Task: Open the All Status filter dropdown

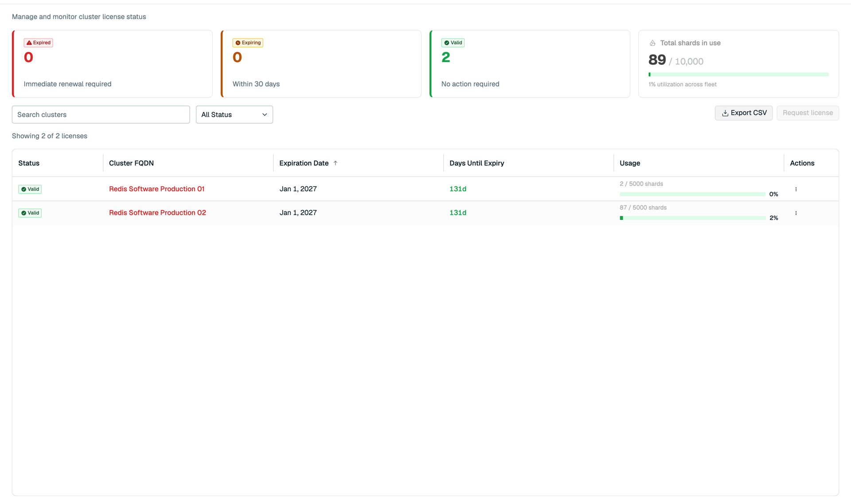Action: click(x=234, y=114)
